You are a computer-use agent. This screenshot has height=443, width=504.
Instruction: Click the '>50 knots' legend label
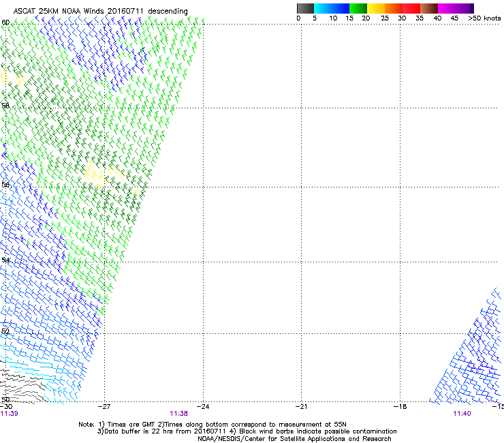pyautogui.click(x=484, y=18)
